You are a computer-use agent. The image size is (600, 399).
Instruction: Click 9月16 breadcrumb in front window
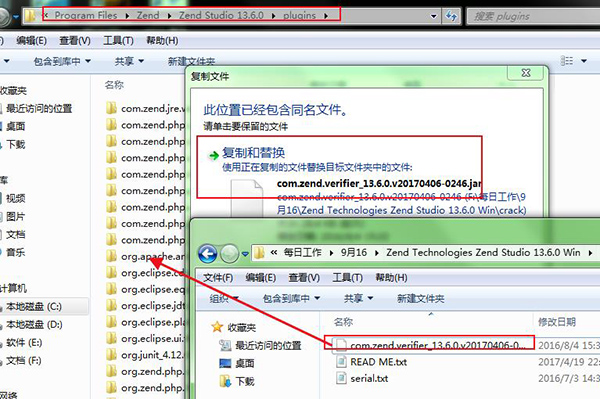pos(354,252)
